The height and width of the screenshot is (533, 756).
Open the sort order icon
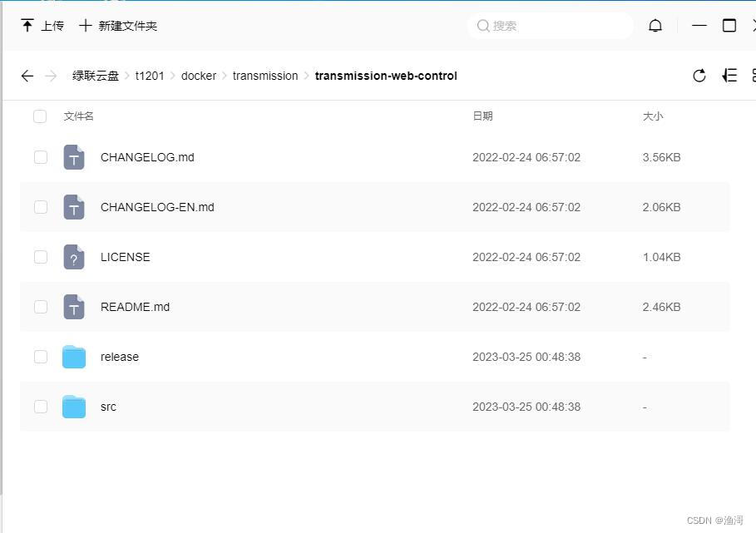729,76
